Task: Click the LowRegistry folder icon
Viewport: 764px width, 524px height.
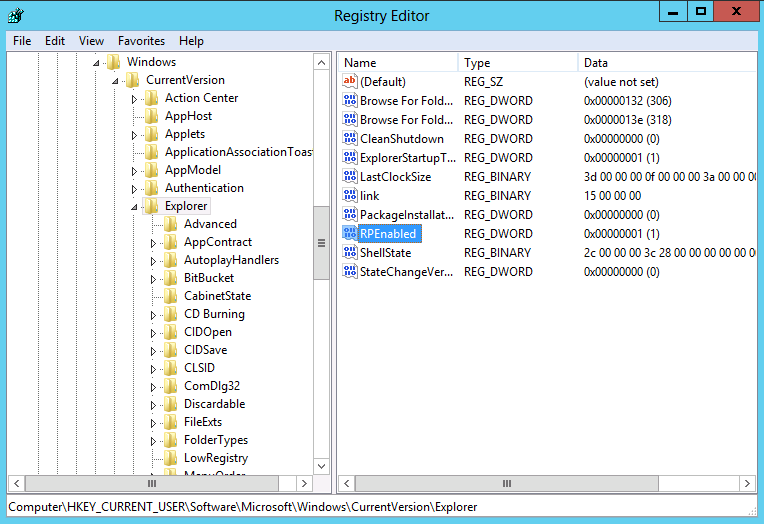Action: [x=171, y=458]
